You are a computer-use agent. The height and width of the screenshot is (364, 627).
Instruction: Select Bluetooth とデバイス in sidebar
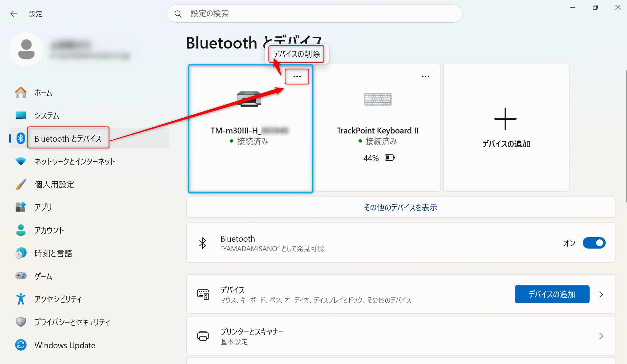point(89,138)
